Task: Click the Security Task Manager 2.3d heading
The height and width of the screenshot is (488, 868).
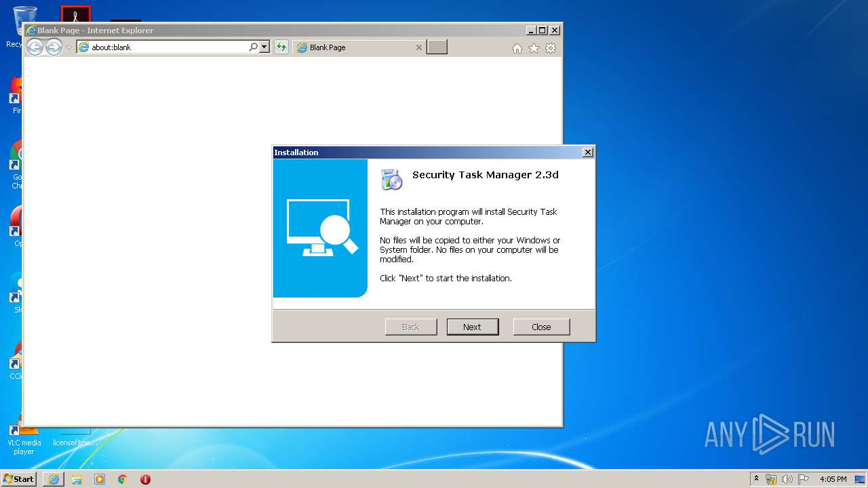Action: [486, 175]
